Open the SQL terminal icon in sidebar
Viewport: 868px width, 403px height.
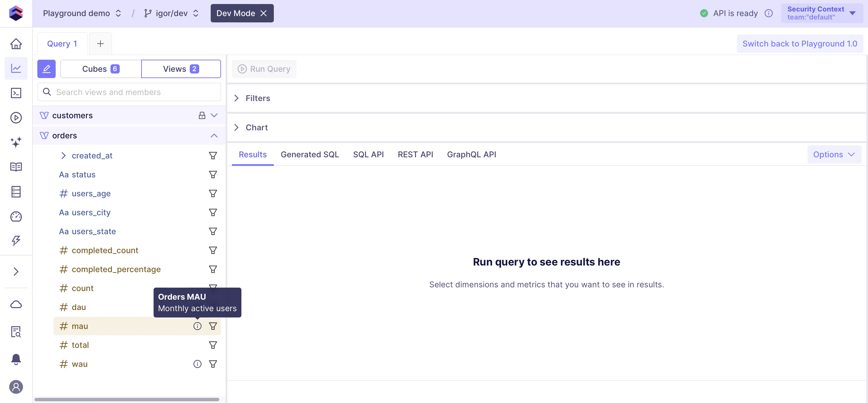point(16,93)
